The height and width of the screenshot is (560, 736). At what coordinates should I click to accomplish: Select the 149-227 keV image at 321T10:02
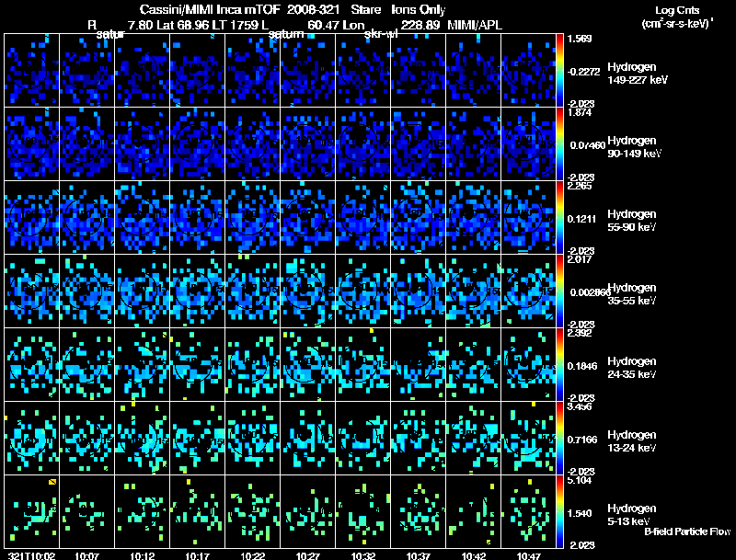(x=32, y=71)
